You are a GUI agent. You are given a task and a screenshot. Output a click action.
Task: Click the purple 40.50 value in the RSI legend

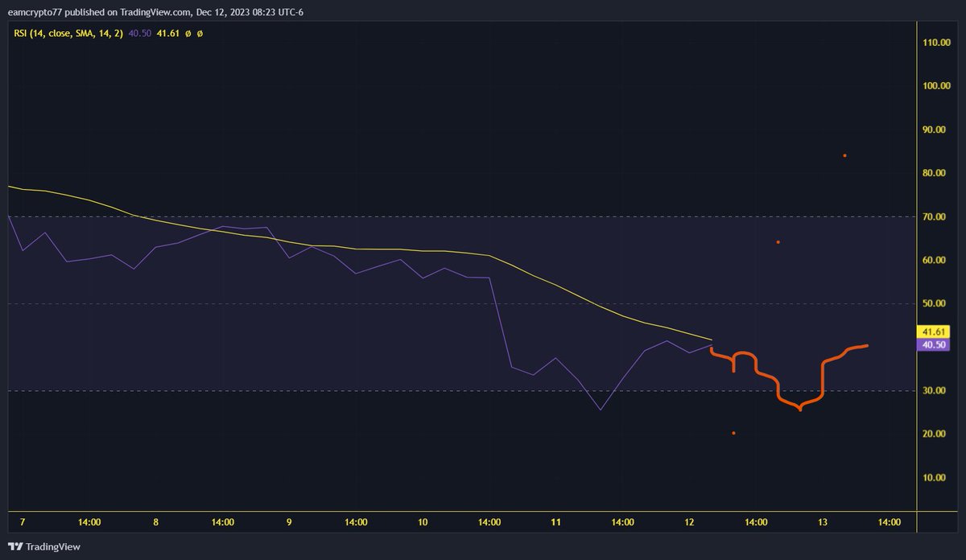tap(141, 34)
